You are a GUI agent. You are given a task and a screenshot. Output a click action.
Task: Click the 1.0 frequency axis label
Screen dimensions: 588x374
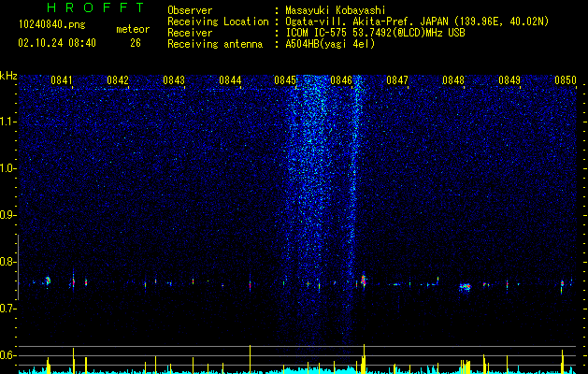pyautogui.click(x=7, y=168)
